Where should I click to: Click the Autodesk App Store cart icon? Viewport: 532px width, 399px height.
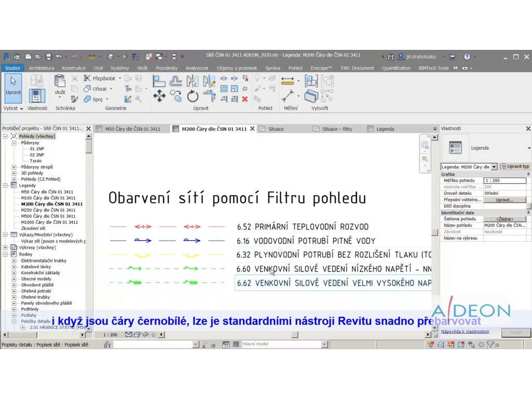[452, 57]
